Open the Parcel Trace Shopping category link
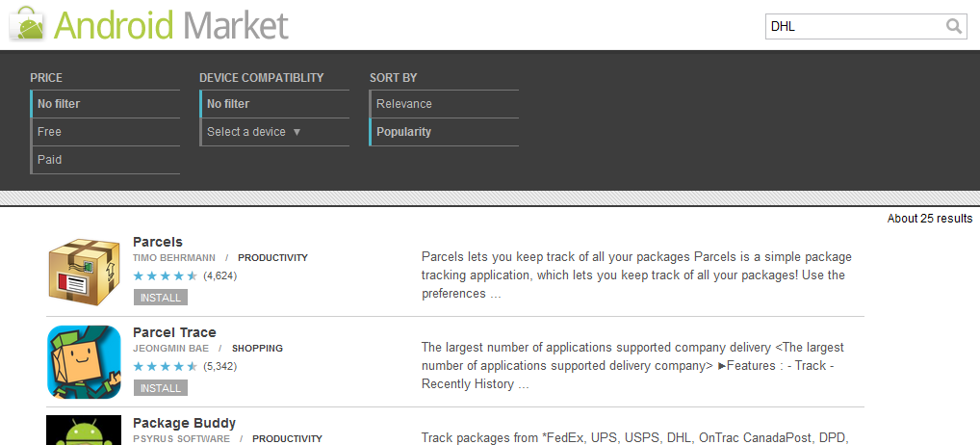The height and width of the screenshot is (445, 980). (x=258, y=349)
